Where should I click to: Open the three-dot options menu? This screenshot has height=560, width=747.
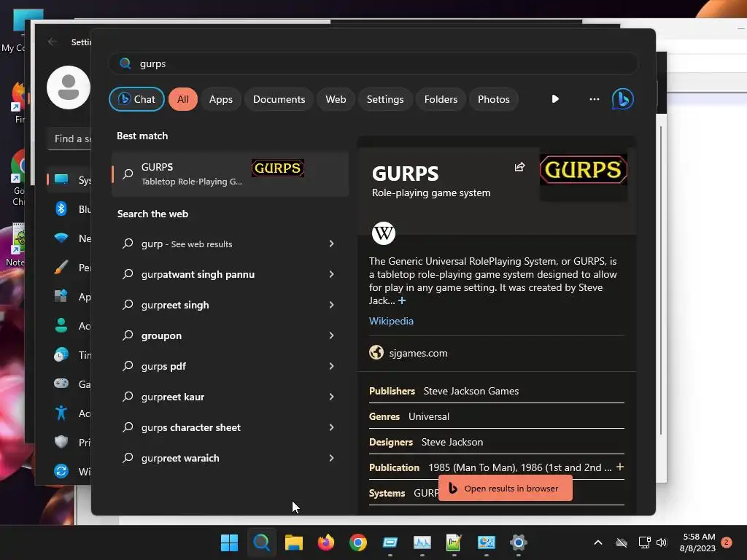(x=594, y=99)
